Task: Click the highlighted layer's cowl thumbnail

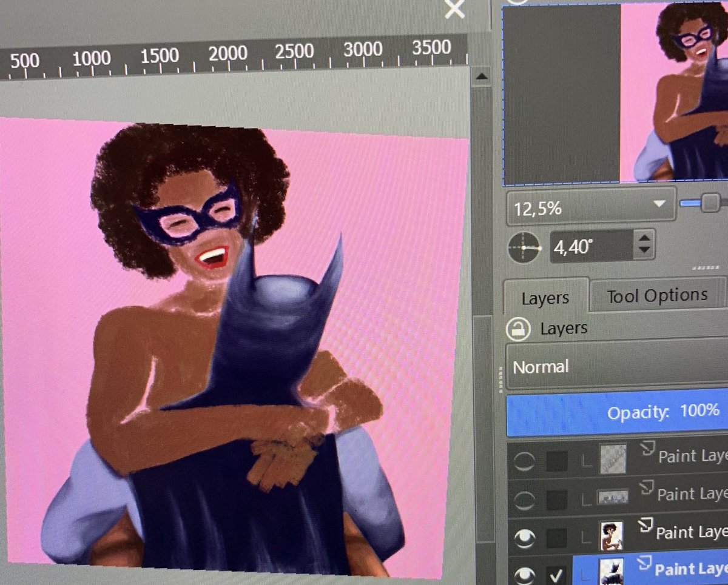Action: point(610,572)
